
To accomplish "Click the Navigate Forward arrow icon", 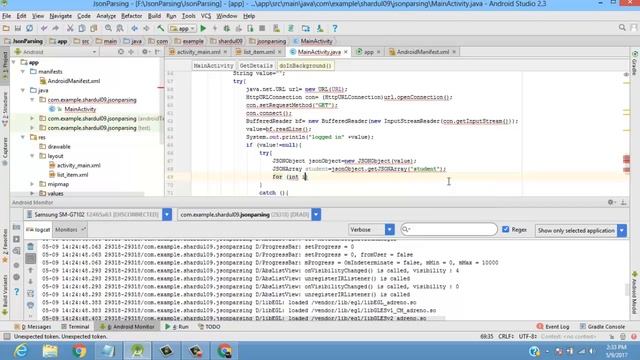I will click(146, 28).
